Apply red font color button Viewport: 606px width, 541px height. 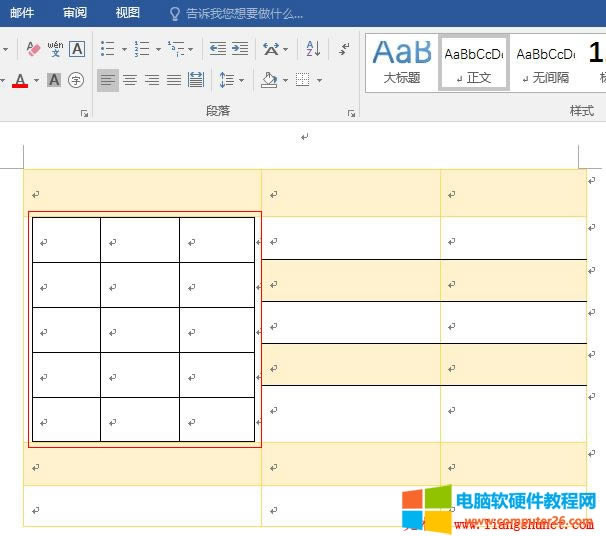[x=20, y=80]
